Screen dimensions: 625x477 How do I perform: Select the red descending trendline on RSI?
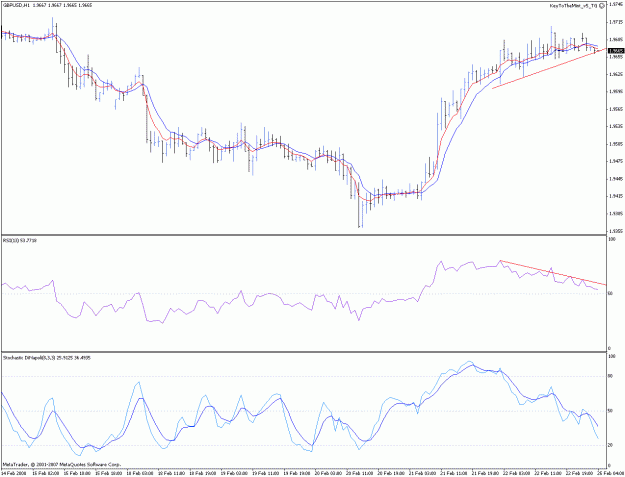click(553, 273)
